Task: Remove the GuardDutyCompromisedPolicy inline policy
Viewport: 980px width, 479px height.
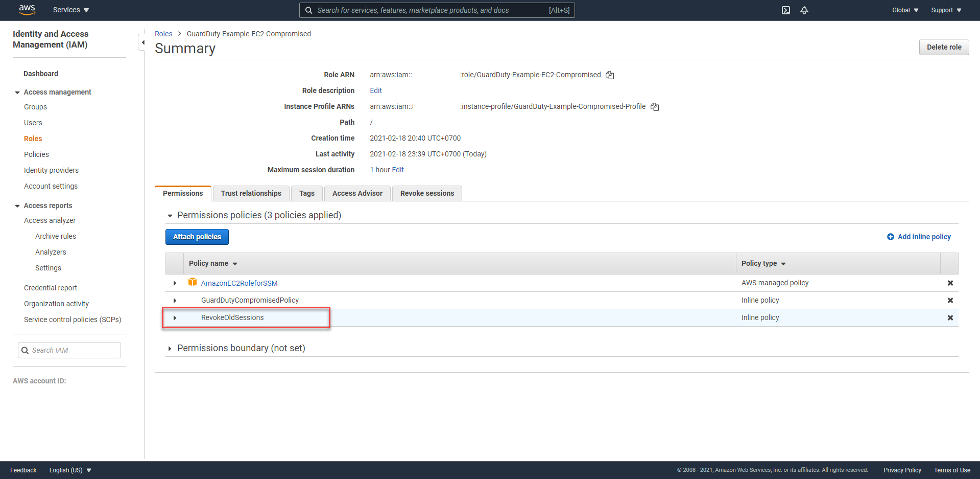Action: click(x=950, y=301)
